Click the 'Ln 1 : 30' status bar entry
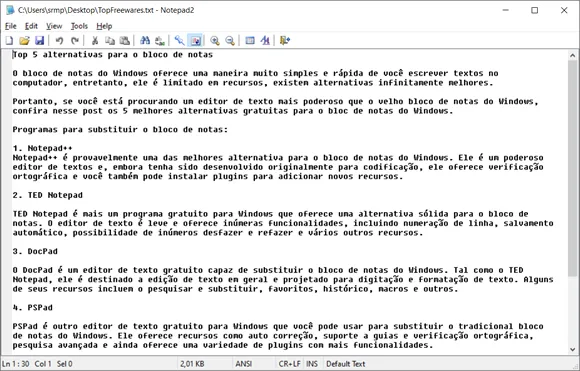The height and width of the screenshot is (371, 580). point(16,364)
